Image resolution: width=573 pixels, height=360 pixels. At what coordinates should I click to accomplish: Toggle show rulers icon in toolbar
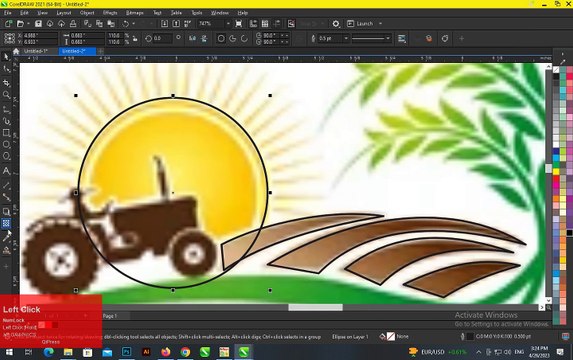[x=253, y=24]
